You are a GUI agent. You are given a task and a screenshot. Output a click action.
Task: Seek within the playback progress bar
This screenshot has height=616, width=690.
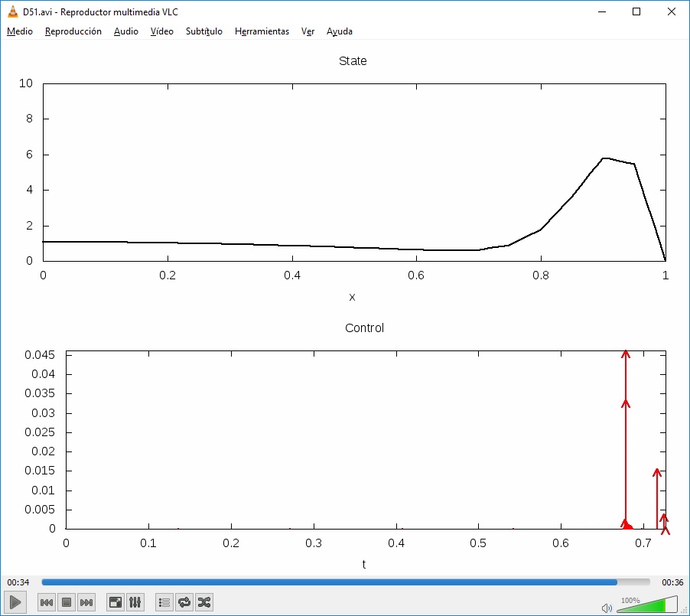tap(344, 582)
